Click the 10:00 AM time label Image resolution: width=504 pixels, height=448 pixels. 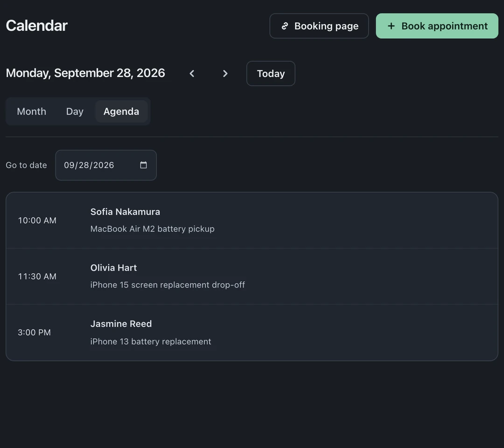tap(37, 220)
